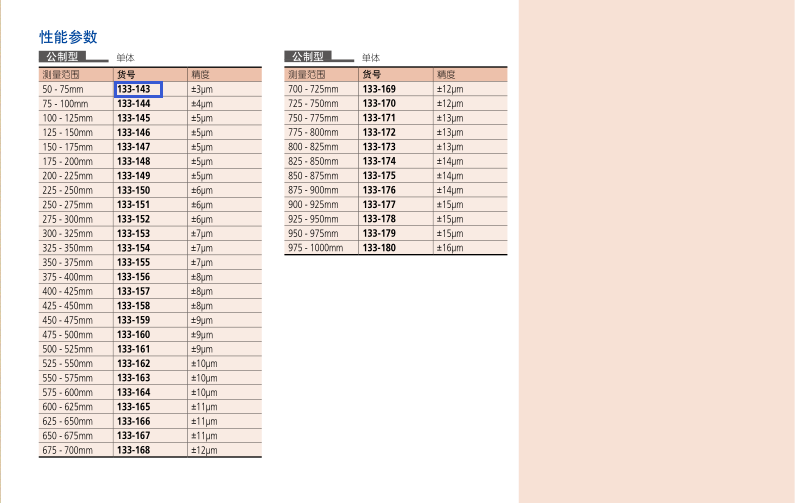The height and width of the screenshot is (503, 795).
Task: Click part number 133-164
Action: (133, 393)
